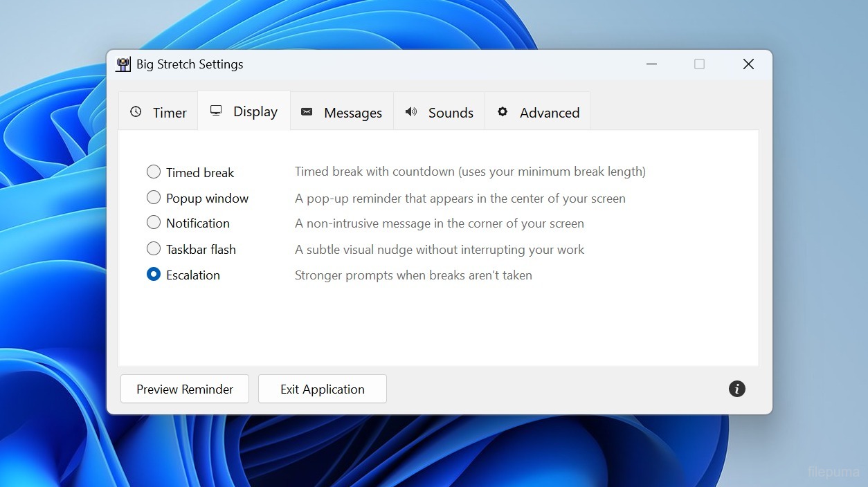Choose the Popup window reminder option

154,198
